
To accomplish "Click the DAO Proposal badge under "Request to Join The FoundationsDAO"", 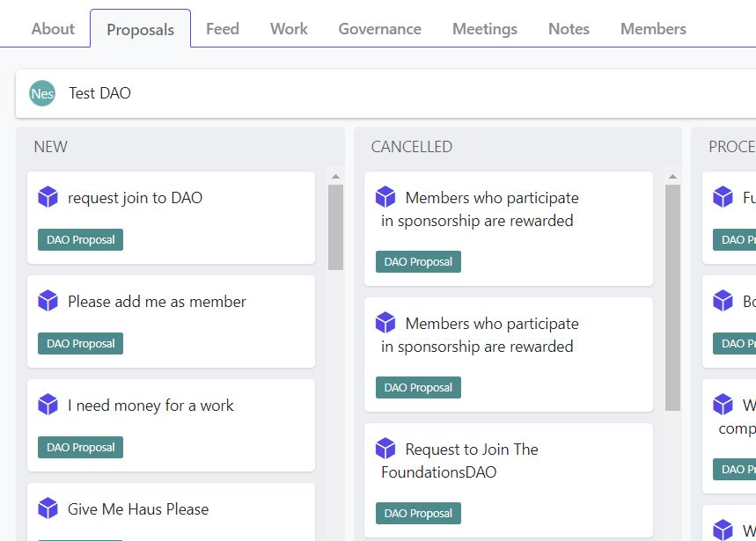I will point(418,513).
